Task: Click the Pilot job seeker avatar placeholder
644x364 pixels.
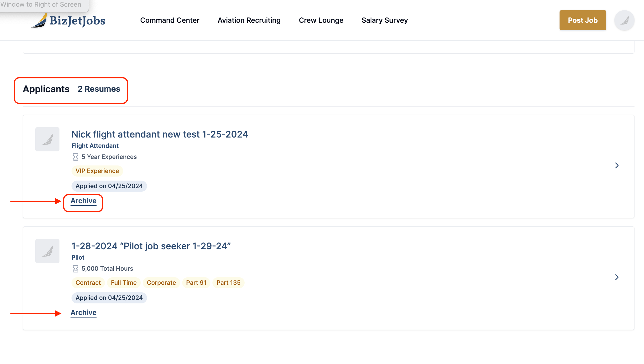Action: (47, 251)
